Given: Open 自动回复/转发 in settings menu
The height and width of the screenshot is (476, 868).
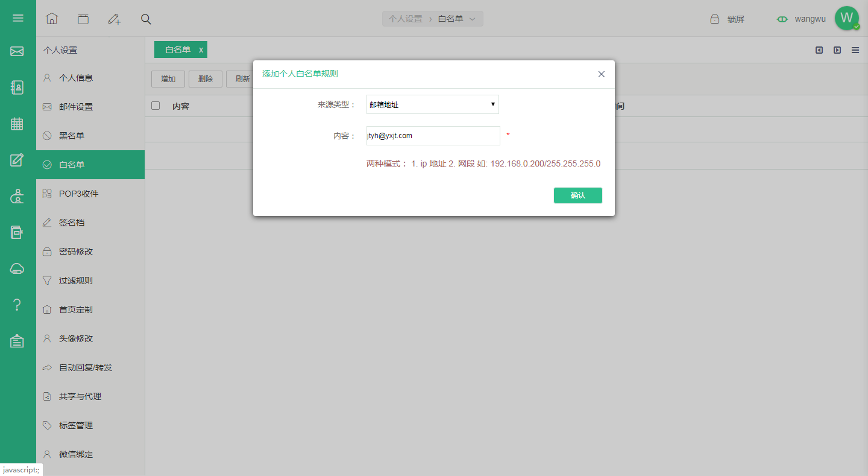Looking at the screenshot, I should click(90, 367).
